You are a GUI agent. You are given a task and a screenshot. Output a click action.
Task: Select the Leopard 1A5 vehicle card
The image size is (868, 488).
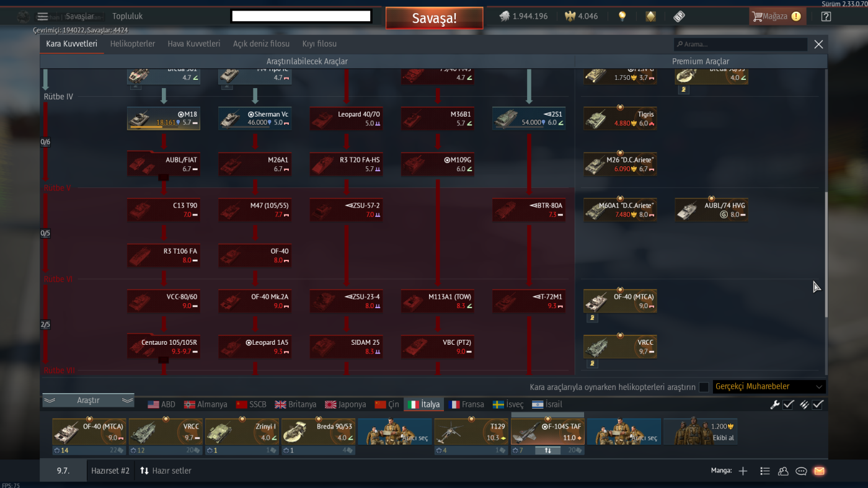click(255, 347)
